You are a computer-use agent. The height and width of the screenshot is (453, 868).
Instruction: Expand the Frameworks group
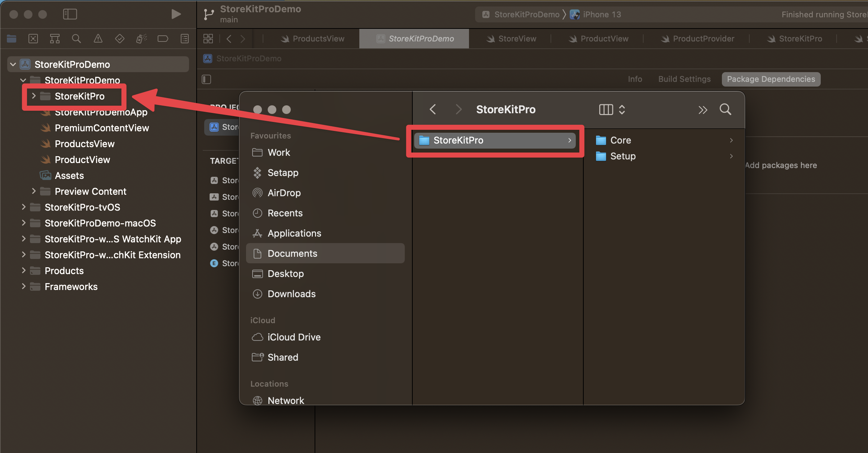point(23,286)
